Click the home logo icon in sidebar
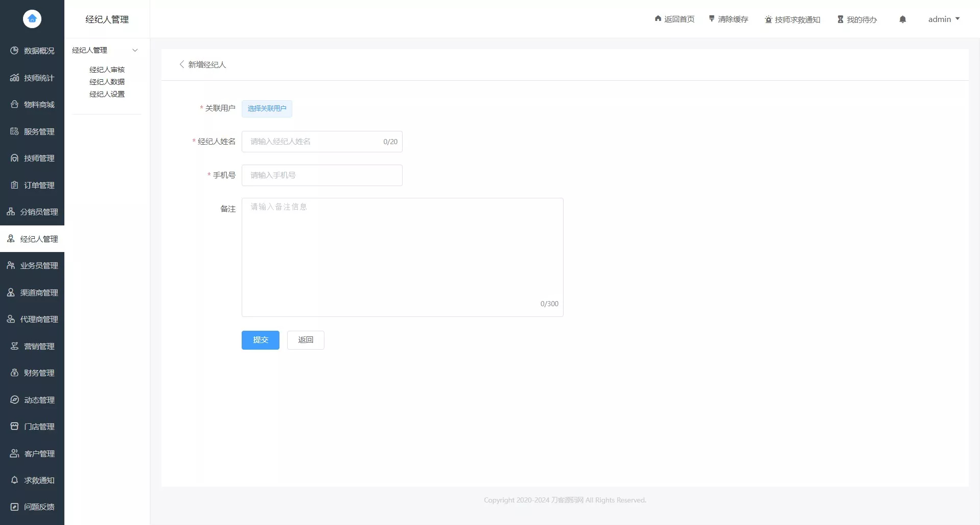980x525 pixels. 32,19
